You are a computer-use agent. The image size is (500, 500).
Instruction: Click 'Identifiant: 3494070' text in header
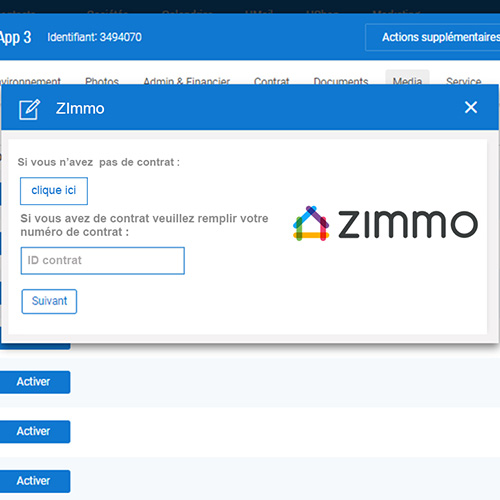pyautogui.click(x=94, y=37)
